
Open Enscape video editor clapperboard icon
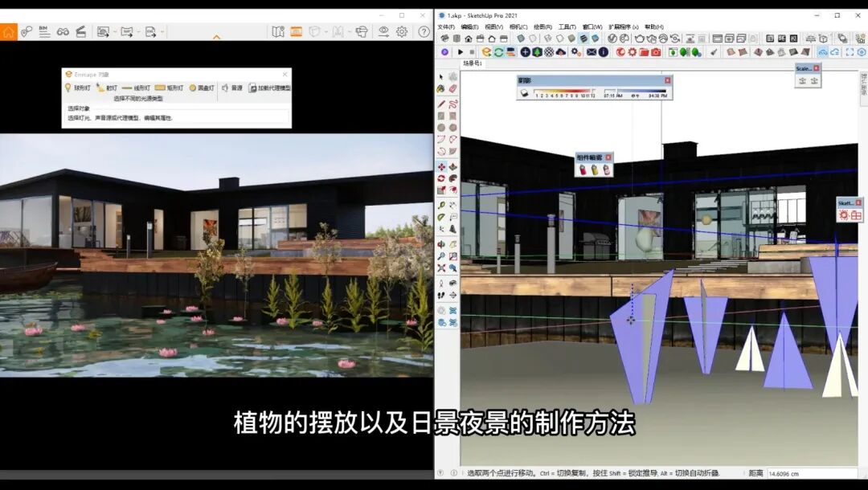coord(81,31)
